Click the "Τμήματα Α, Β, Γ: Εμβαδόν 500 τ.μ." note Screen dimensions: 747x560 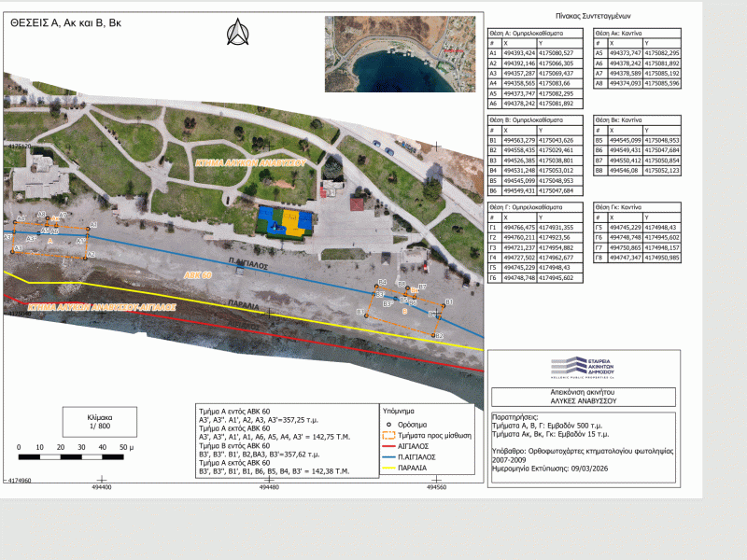point(547,426)
